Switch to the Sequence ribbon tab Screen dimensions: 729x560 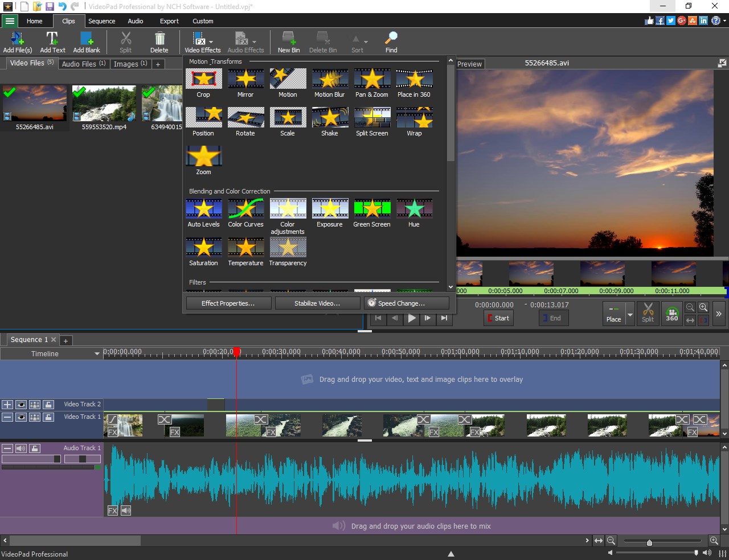coord(102,21)
